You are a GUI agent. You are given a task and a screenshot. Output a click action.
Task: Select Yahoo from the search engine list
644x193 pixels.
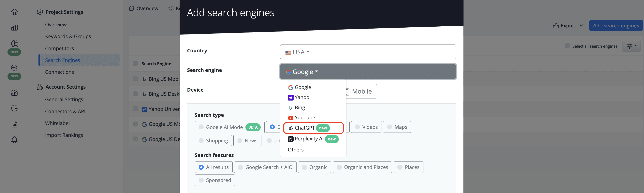pyautogui.click(x=313, y=97)
